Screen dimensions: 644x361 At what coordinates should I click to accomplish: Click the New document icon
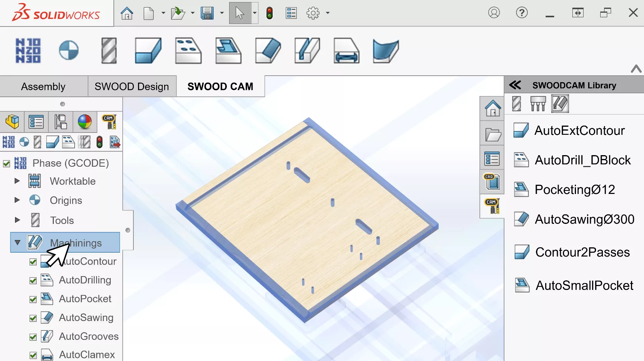click(149, 13)
